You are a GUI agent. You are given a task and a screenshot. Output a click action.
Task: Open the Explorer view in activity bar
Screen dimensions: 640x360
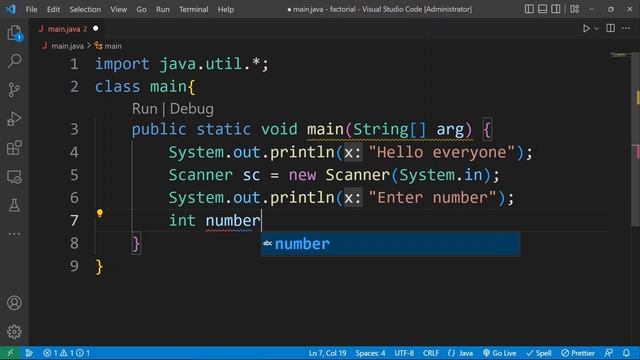(x=14, y=33)
